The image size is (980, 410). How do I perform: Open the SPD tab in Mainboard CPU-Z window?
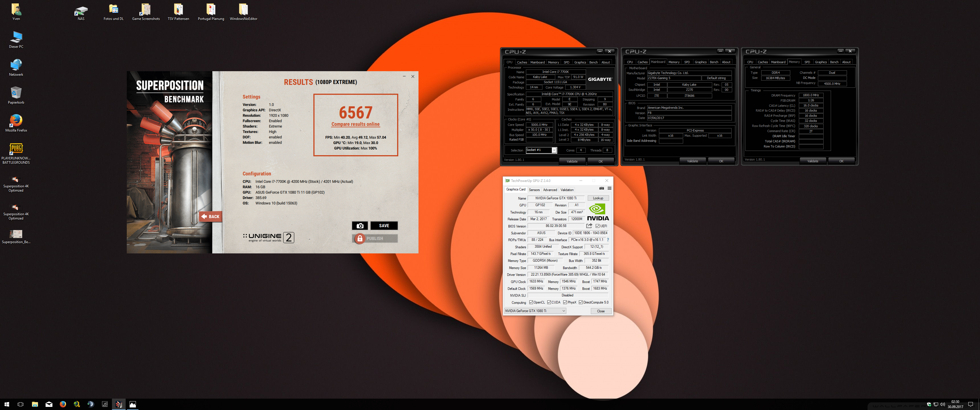(687, 62)
